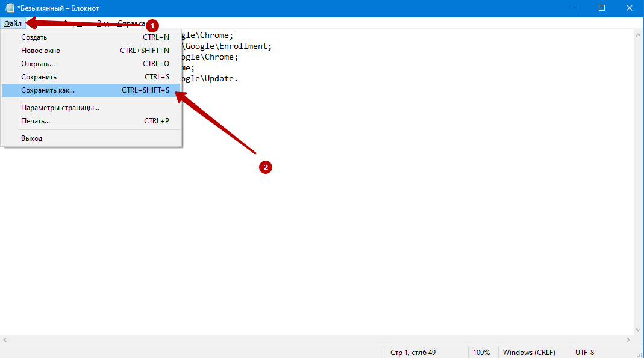This screenshot has height=358, width=644.
Task: Maximize the Блокнот window
Action: (x=602, y=8)
